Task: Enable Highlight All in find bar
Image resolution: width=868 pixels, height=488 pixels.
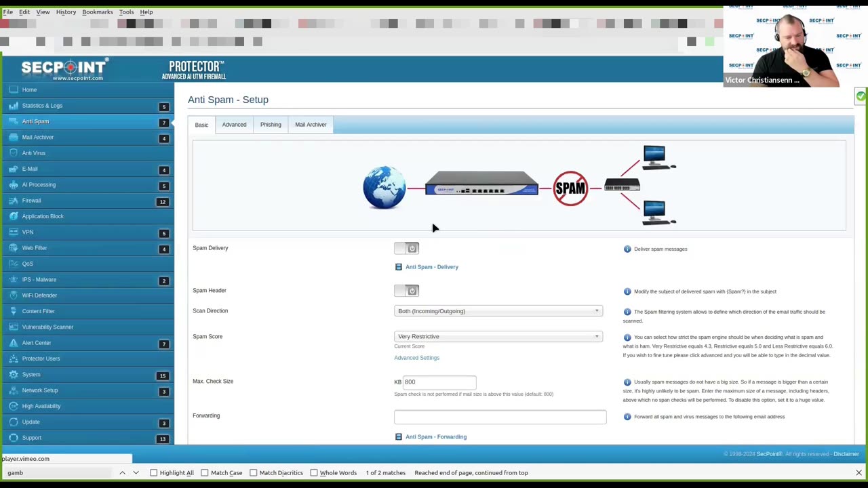Action: (x=153, y=472)
